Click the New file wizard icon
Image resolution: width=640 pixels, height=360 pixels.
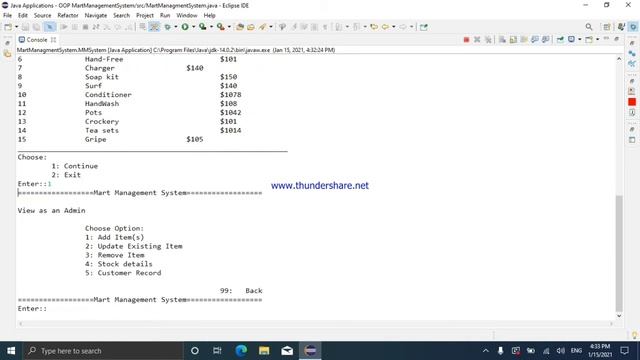tap(8, 27)
